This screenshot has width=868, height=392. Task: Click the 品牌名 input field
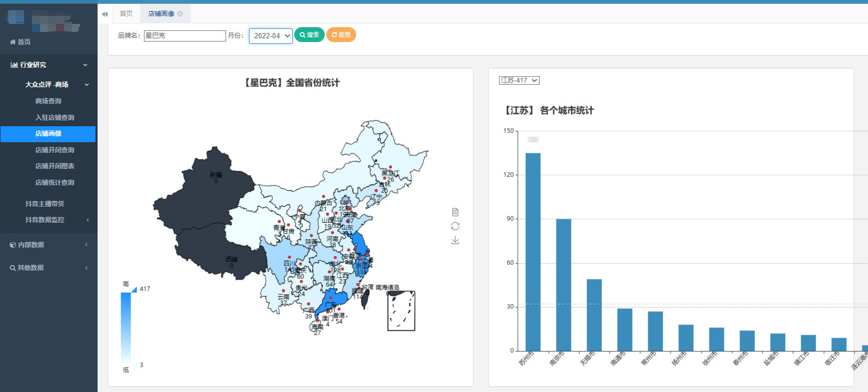pyautogui.click(x=184, y=36)
